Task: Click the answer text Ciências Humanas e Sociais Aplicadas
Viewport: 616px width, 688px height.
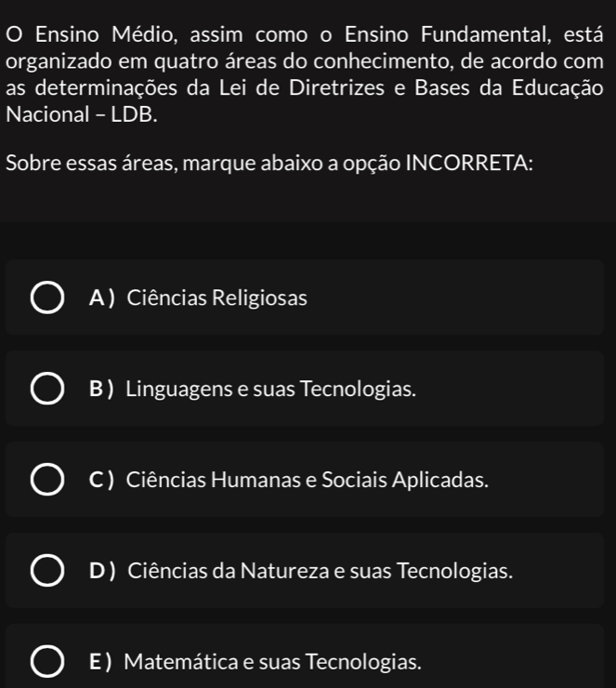Action: (308, 480)
